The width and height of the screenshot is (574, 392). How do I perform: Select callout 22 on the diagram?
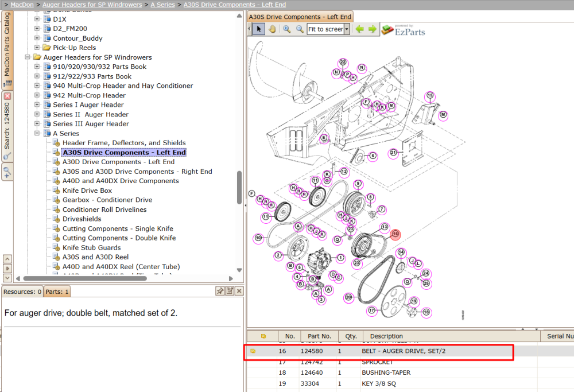click(343, 62)
